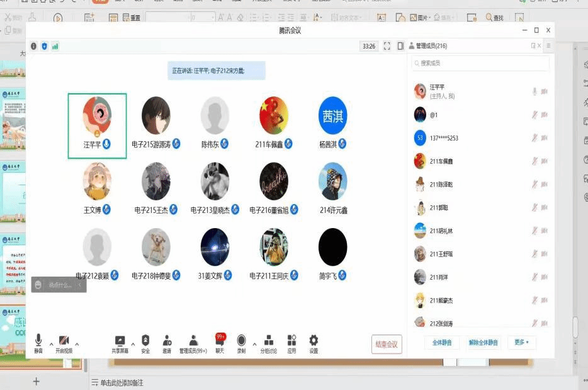This screenshot has height=390, width=588.
Task: Click the 共享屏幕 share screen icon
Action: tap(120, 341)
